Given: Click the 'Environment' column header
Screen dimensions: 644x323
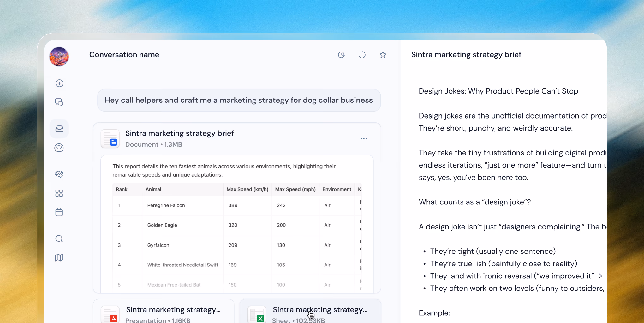Looking at the screenshot, I should tap(337, 189).
